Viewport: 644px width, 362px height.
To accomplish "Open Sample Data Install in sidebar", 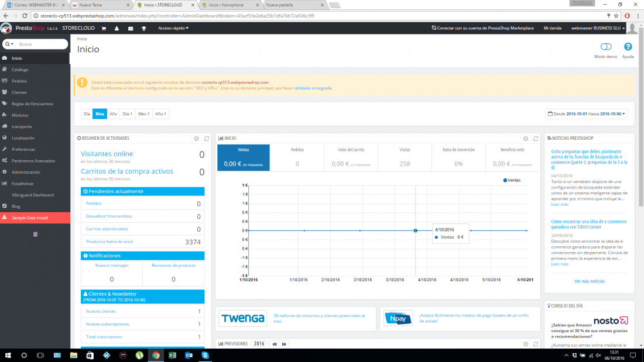I will coord(35,218).
